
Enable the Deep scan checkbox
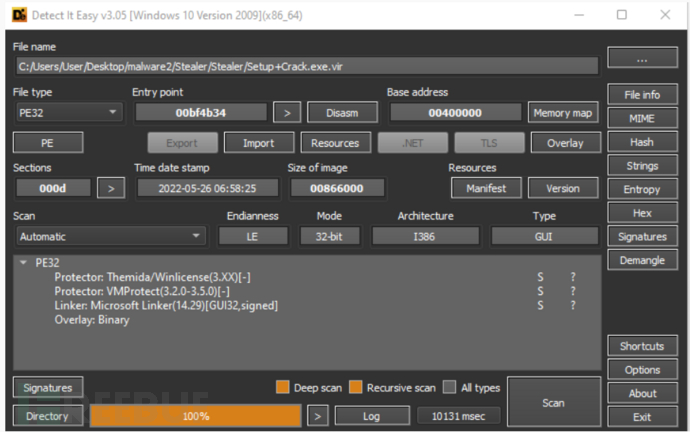click(x=283, y=387)
